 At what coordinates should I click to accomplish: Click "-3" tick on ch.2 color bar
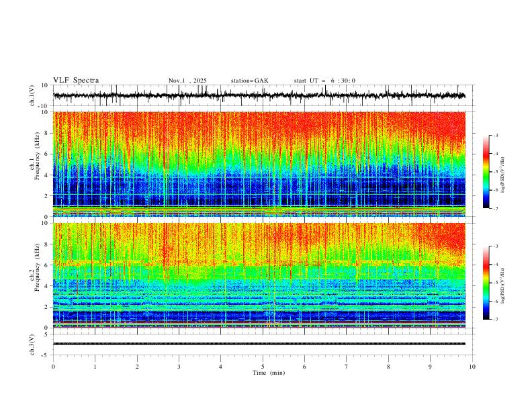tap(495, 246)
